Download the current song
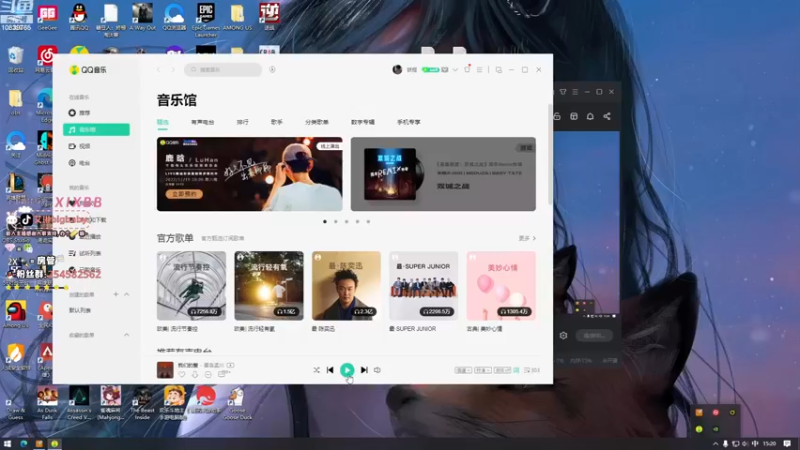 [x=195, y=375]
